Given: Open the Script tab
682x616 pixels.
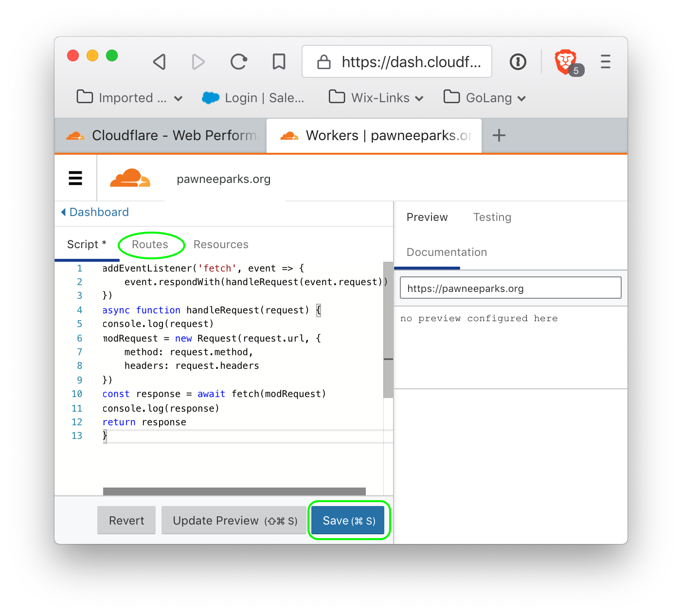Looking at the screenshot, I should 87,244.
